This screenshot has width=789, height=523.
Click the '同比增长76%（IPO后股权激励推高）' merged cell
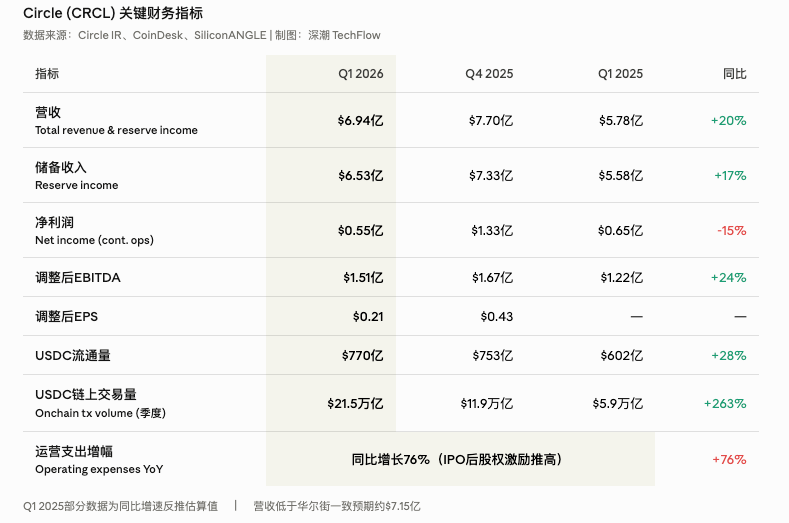click(460, 459)
